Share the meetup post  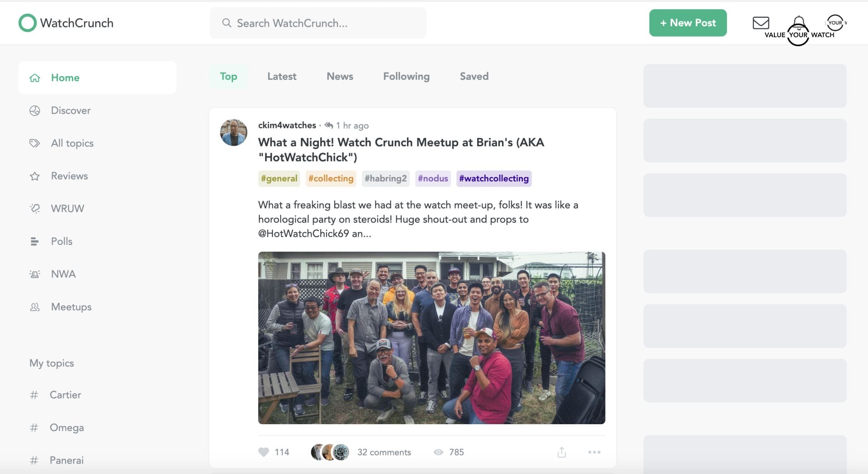[x=561, y=452]
